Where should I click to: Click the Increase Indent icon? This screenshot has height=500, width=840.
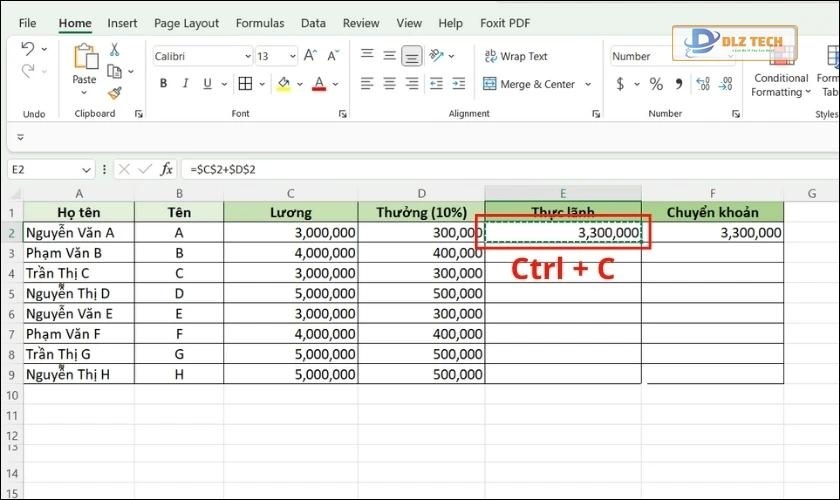pyautogui.click(x=458, y=84)
